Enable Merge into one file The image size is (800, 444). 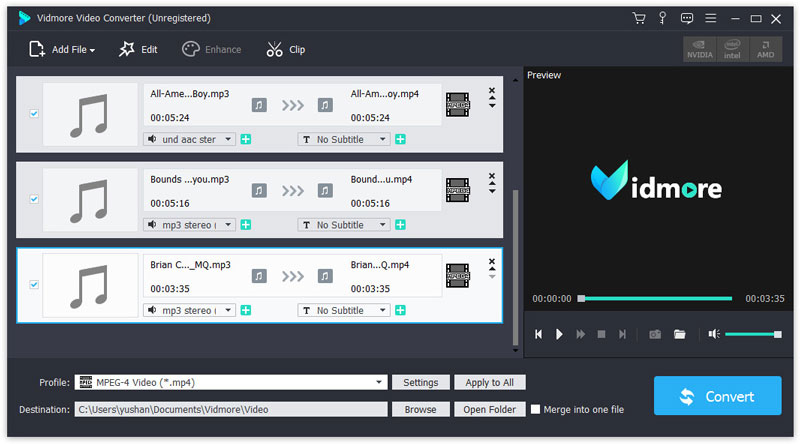pos(536,409)
